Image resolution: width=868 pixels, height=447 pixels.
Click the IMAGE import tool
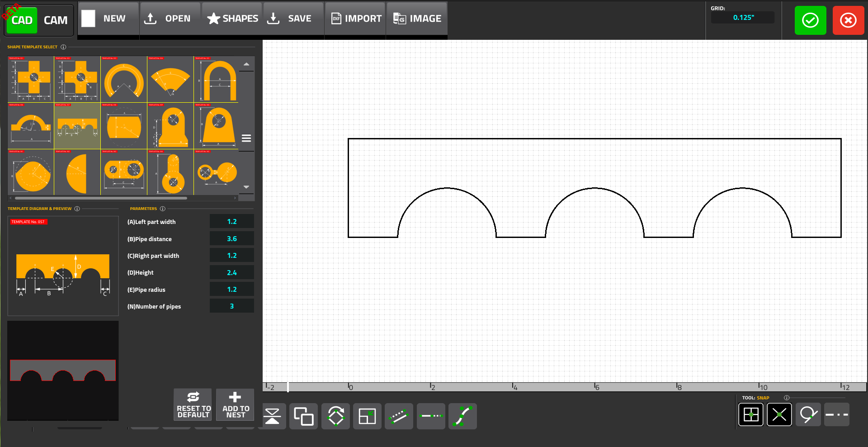pos(416,19)
